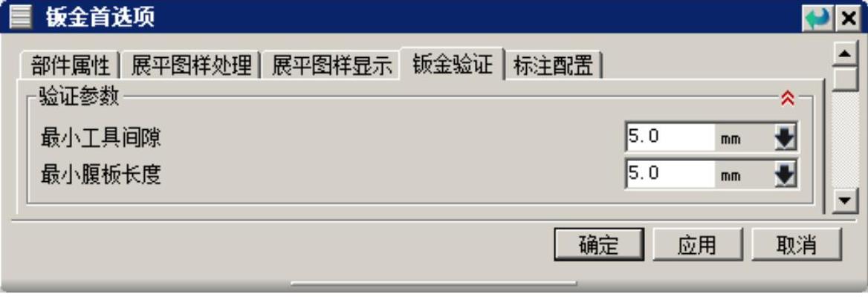This screenshot has height=297, width=868.
Task: Click the horizontal grip bar at dialog bottom
Action: tap(433, 284)
